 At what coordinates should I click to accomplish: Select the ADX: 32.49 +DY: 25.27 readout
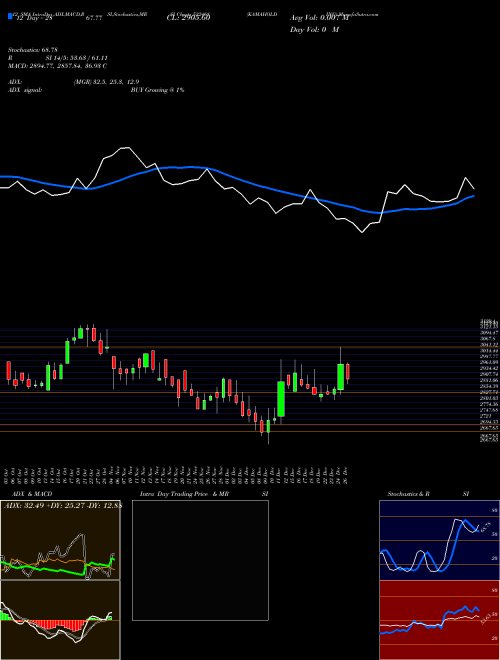44,505
